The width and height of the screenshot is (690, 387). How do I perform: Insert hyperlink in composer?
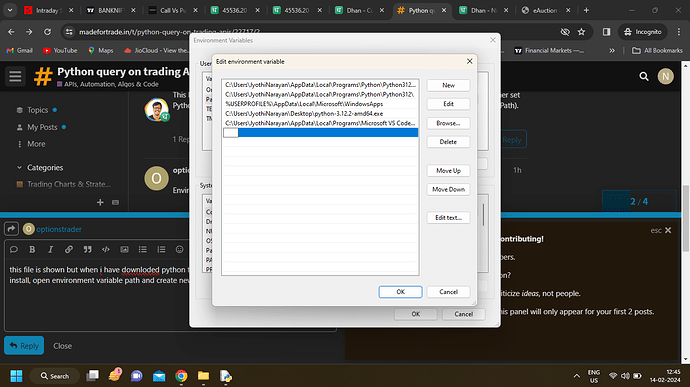69,250
